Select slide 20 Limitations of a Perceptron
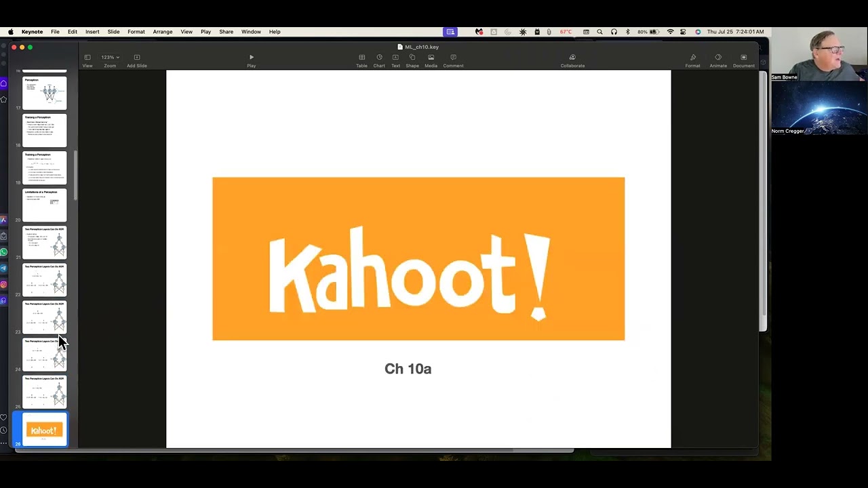Image resolution: width=868 pixels, height=488 pixels. point(45,205)
